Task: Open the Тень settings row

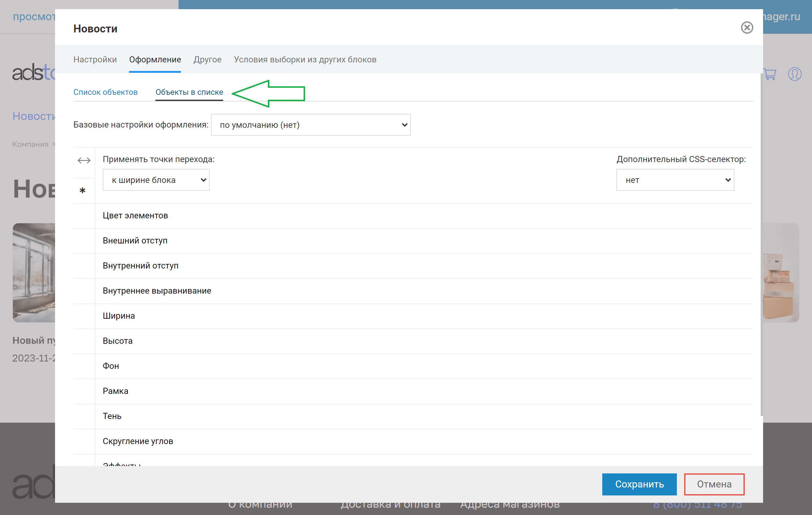Action: click(x=112, y=416)
